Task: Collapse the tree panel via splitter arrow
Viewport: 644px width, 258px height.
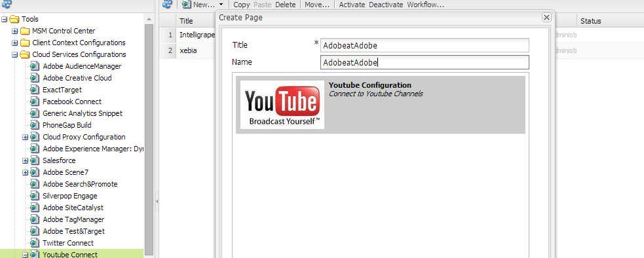Action: [x=157, y=201]
